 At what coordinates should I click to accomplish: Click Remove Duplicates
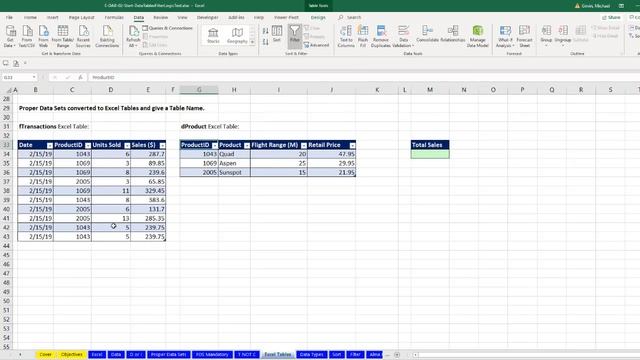tap(381, 36)
